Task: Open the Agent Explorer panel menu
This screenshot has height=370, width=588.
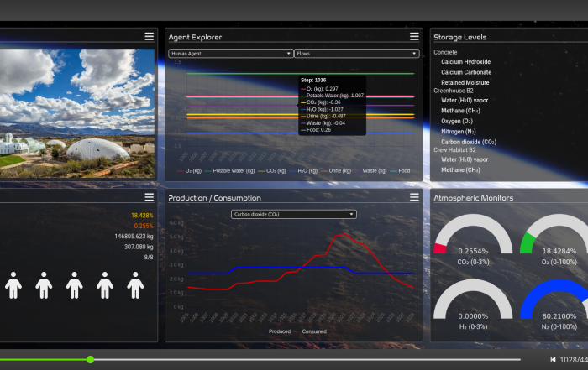Action: pos(414,37)
